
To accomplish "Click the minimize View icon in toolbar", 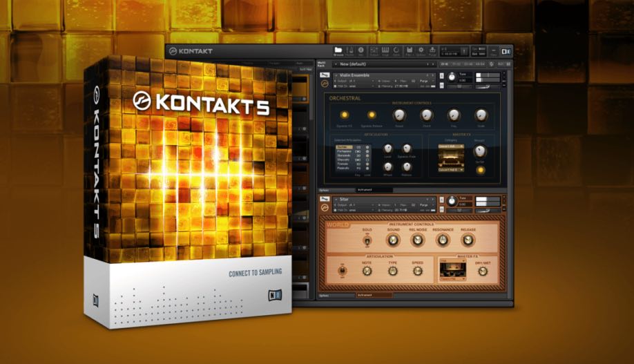I will coord(494,50).
